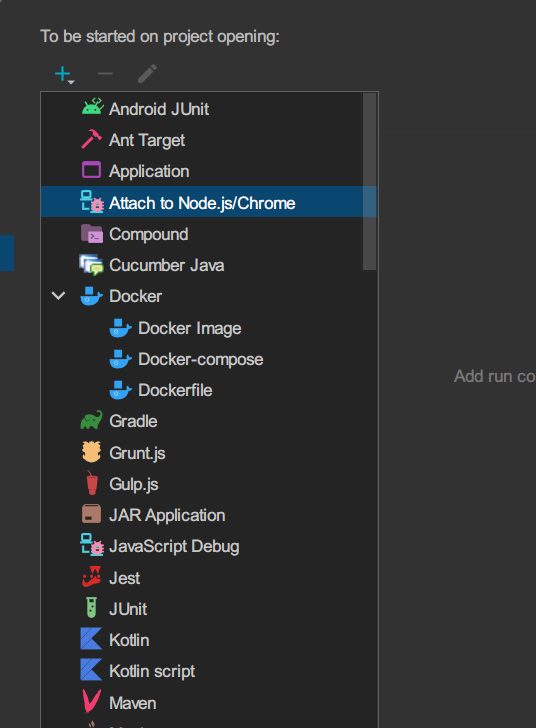Click the Docker Image whale icon
The width and height of the screenshot is (536, 728).
point(120,328)
